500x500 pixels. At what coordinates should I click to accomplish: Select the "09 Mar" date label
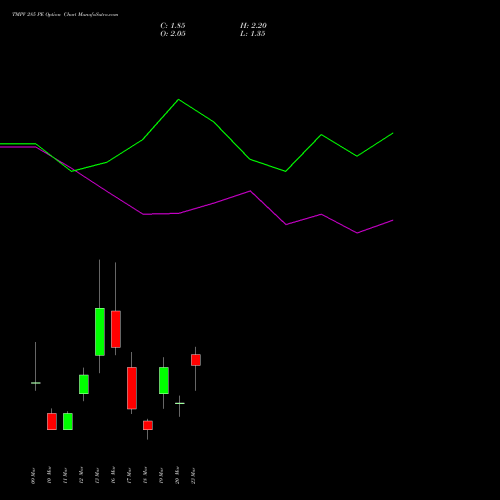(x=33, y=476)
